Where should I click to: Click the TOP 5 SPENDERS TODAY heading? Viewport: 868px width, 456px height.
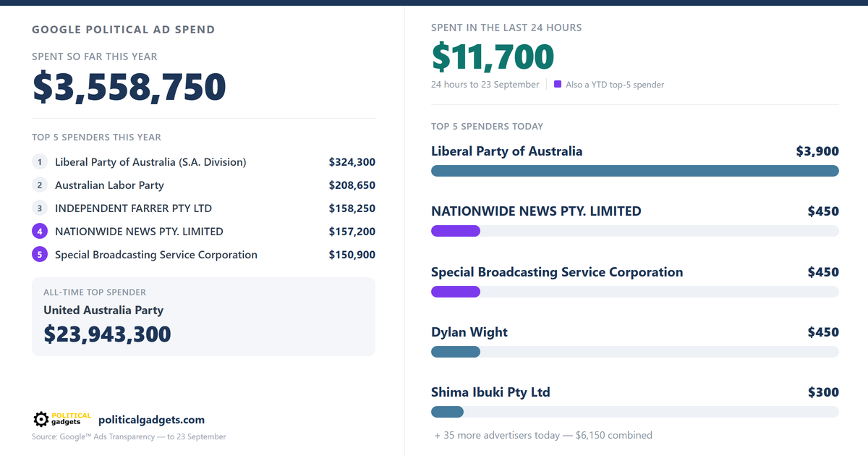click(x=487, y=126)
